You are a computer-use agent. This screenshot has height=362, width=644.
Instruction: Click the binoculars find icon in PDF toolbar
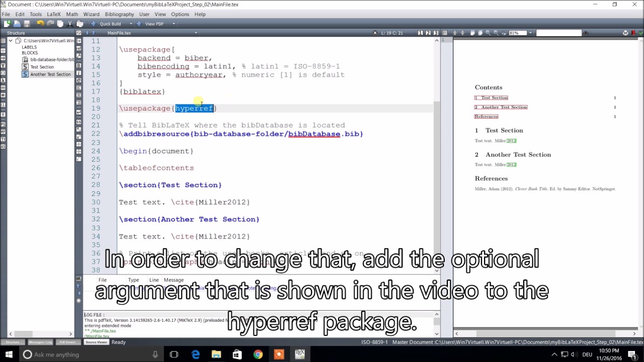586,33
